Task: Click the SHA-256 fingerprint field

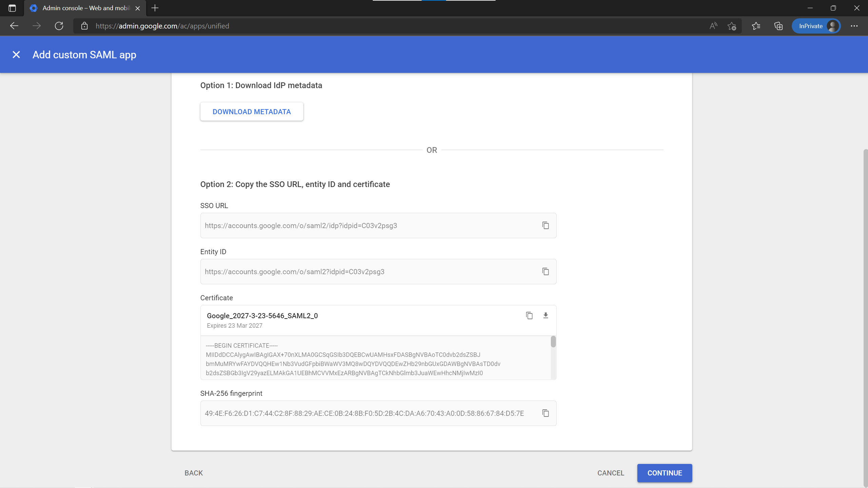Action: pyautogui.click(x=378, y=413)
